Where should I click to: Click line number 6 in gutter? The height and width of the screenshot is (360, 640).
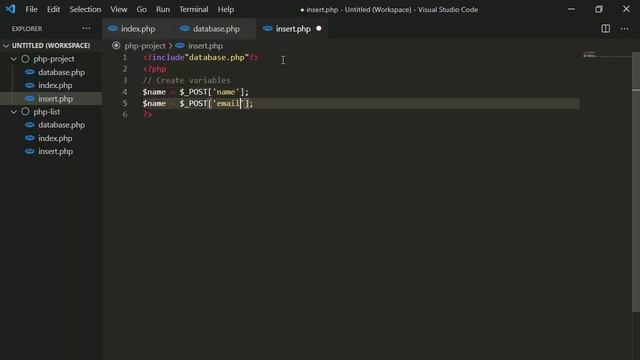(x=125, y=115)
